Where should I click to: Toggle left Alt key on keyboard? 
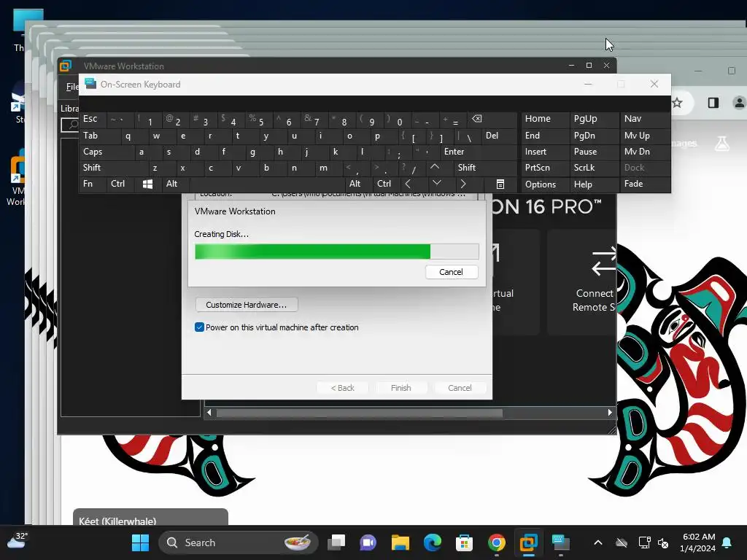(x=176, y=184)
